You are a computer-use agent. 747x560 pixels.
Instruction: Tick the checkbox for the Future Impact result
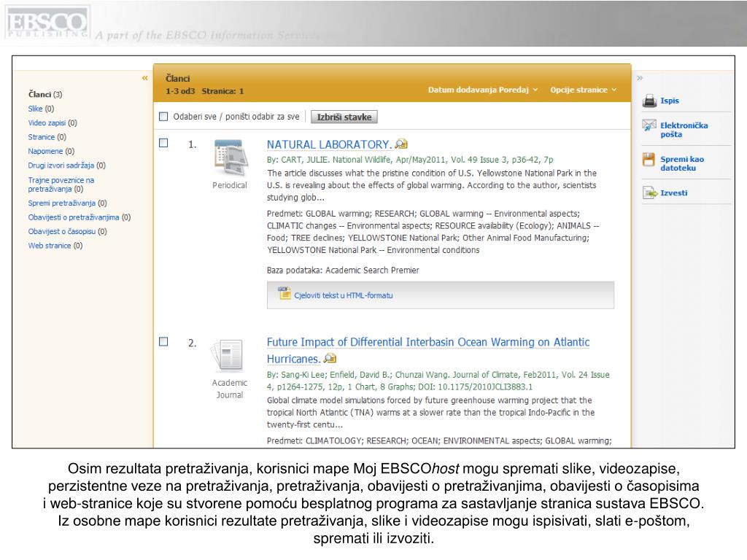pos(163,341)
